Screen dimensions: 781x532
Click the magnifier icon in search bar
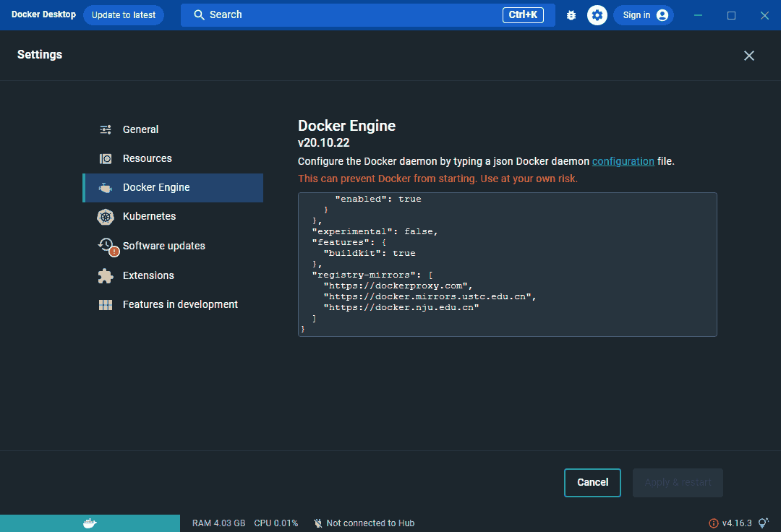tap(198, 14)
